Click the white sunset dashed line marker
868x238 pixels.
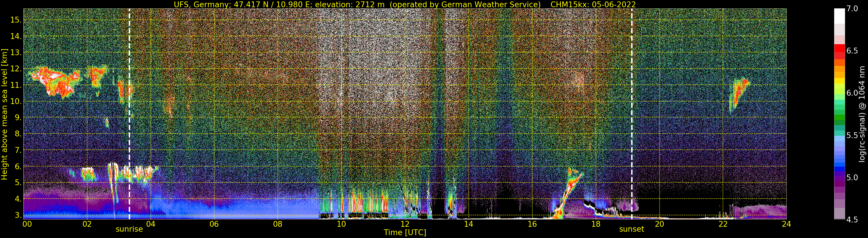632,114
